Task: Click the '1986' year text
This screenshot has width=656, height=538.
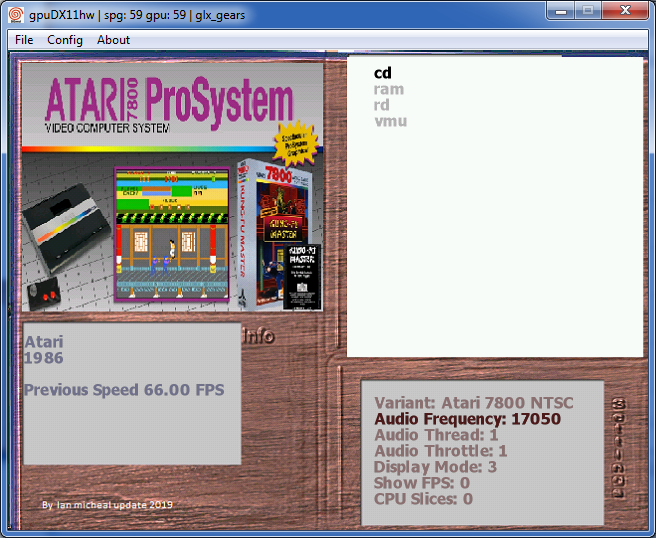Action: tap(44, 358)
